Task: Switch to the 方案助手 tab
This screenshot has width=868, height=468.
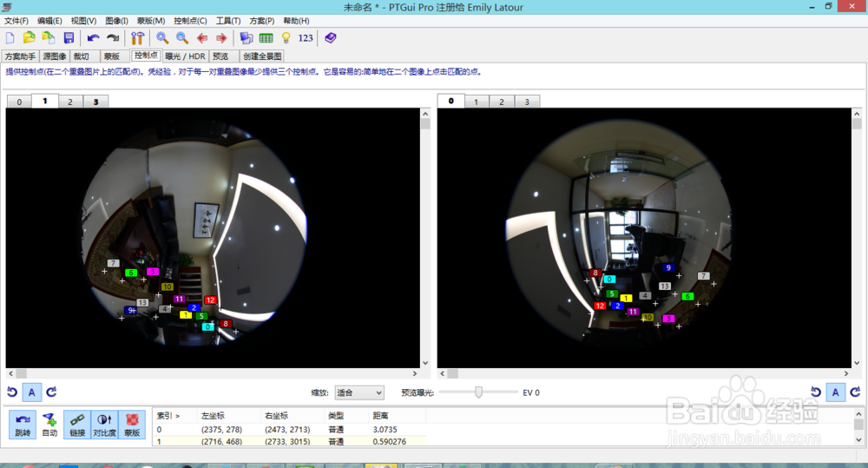Action: (x=21, y=56)
